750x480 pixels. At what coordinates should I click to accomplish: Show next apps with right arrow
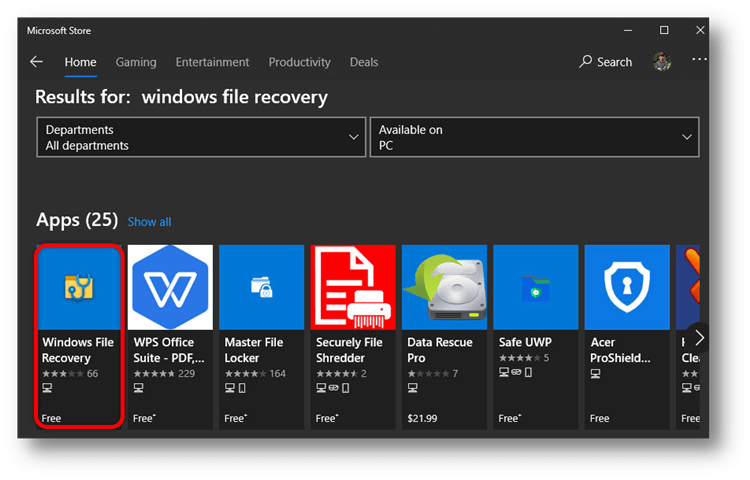point(699,338)
